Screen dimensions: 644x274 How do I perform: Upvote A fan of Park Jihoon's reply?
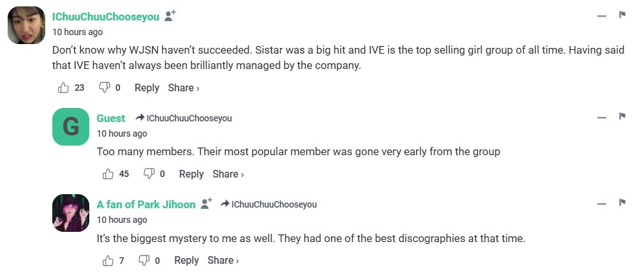point(108,260)
